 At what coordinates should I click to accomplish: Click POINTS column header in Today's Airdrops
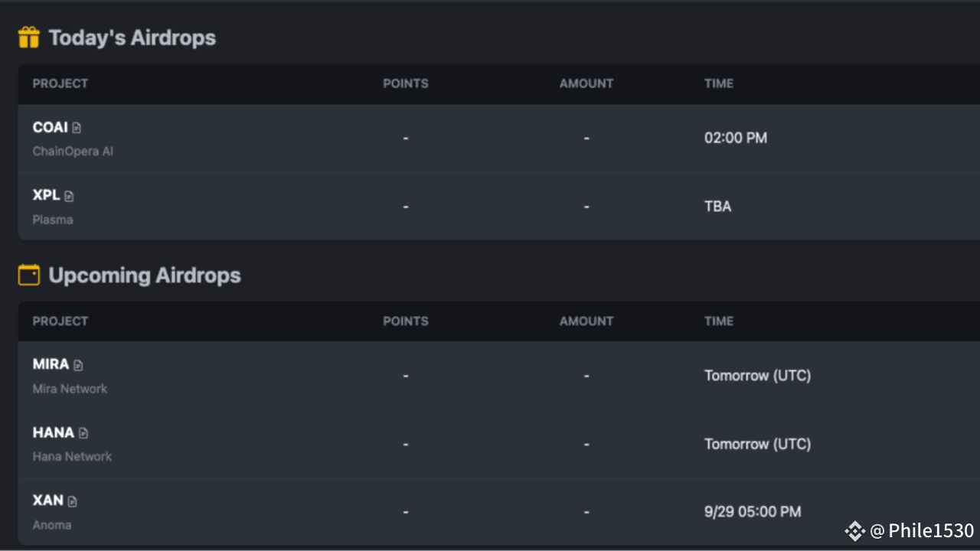(x=406, y=83)
